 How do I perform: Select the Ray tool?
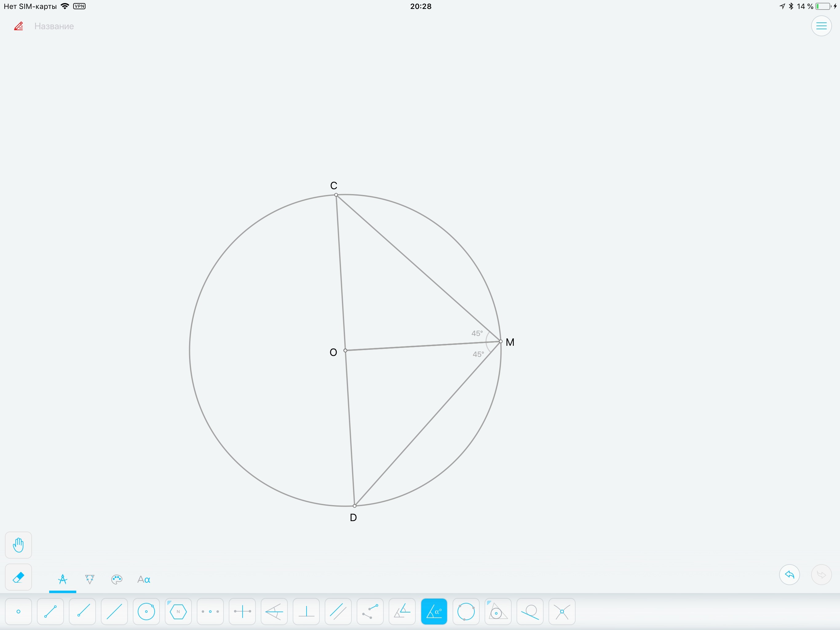coord(82,611)
